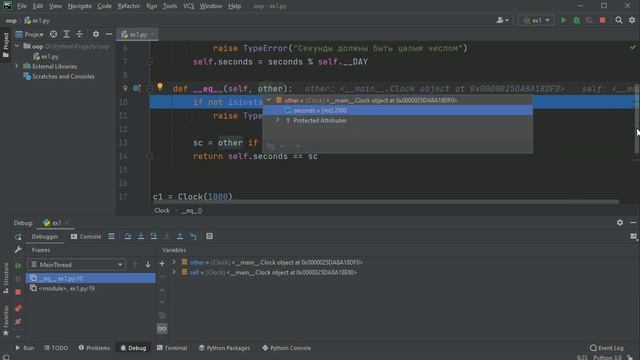Expand Protected Attributes in the popup
Screen dimensions: 640x360
click(278, 120)
